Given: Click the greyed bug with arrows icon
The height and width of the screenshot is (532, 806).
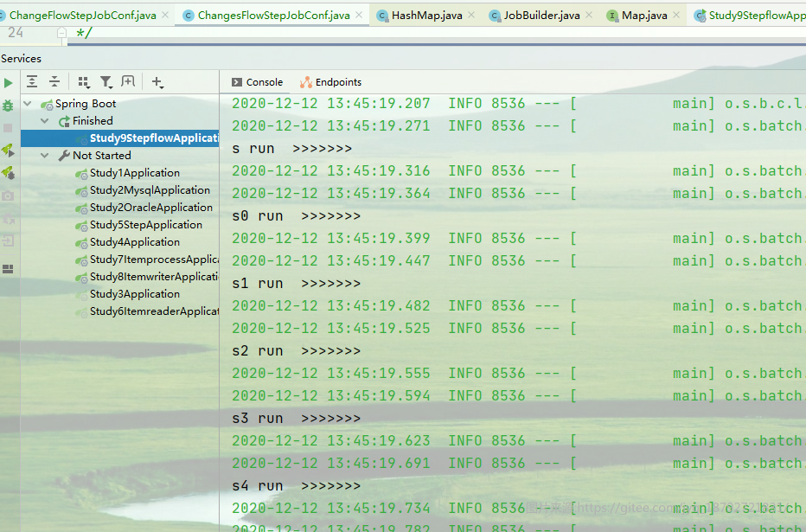Looking at the screenshot, I should (9, 219).
